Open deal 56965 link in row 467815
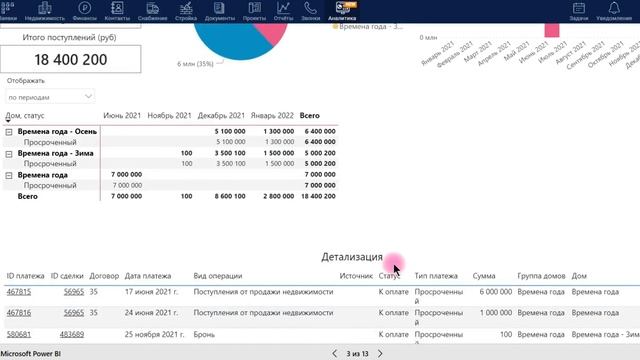640x360 pixels. [x=74, y=292]
